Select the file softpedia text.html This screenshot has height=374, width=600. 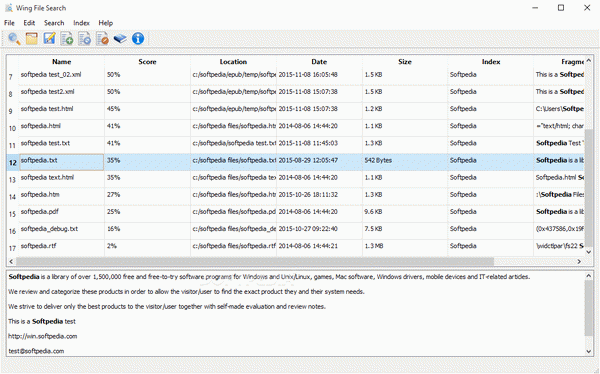[61, 180]
